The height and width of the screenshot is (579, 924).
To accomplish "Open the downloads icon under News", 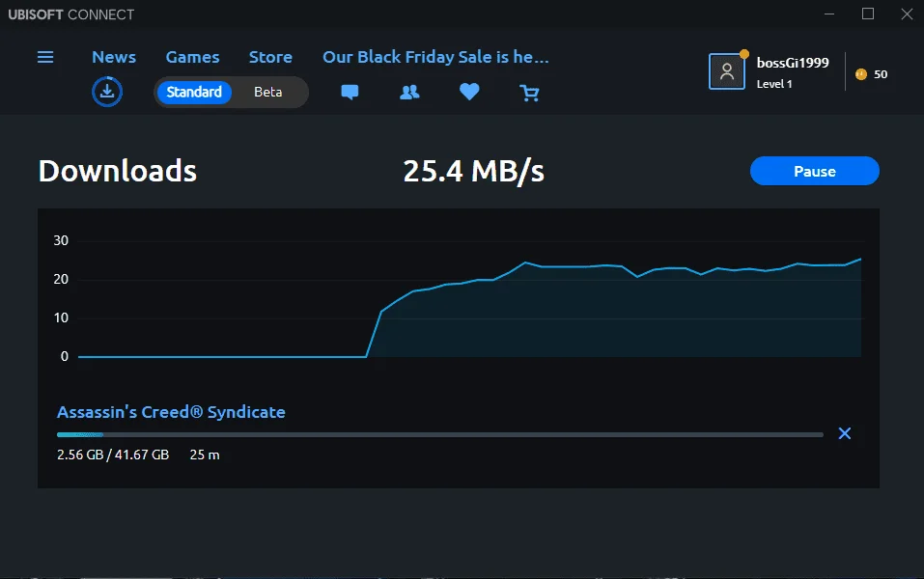I will coord(107,92).
